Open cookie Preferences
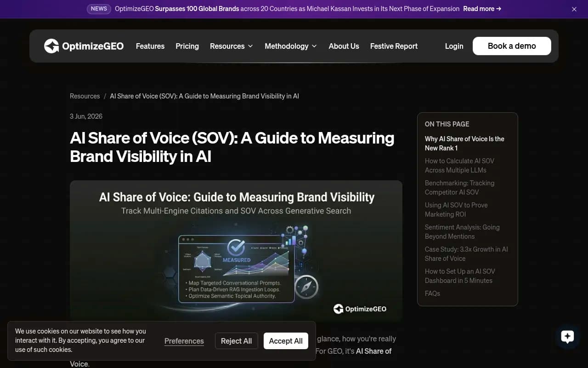The image size is (588, 368). tap(184, 341)
